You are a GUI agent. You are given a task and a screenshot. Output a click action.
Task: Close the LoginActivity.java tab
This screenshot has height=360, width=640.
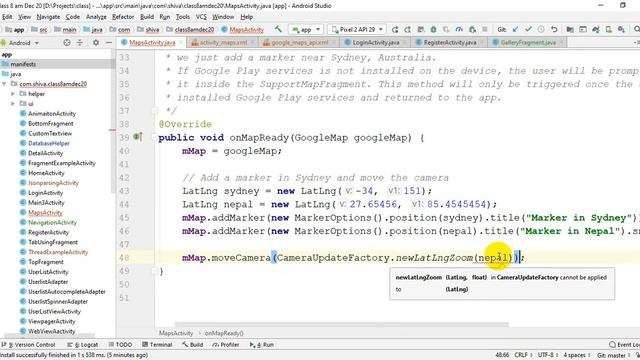(x=404, y=42)
